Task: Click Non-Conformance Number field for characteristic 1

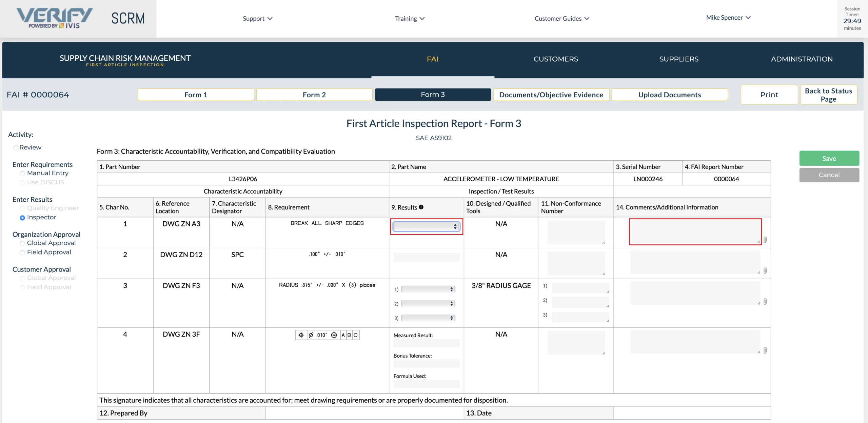Action: coord(576,233)
